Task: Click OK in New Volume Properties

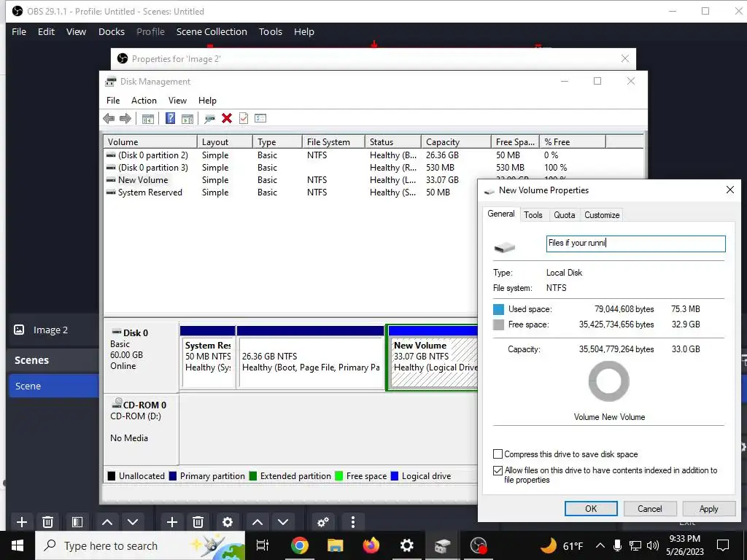Action: [591, 508]
